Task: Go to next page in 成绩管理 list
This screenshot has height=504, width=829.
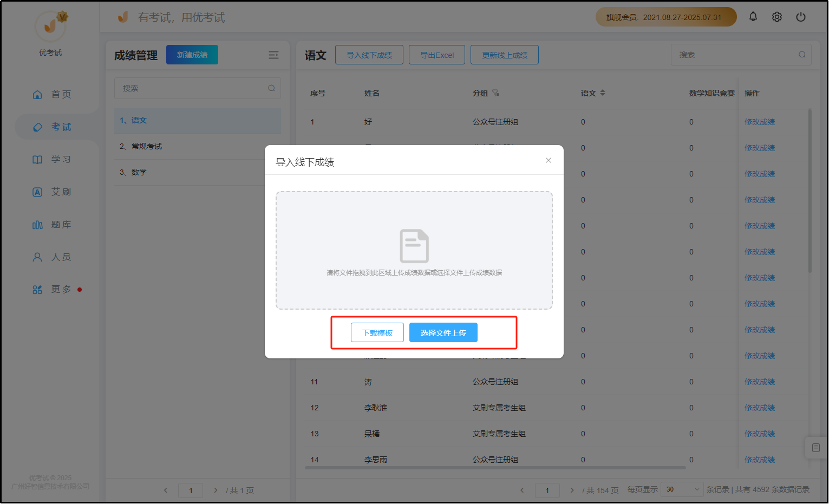Action: (x=216, y=490)
